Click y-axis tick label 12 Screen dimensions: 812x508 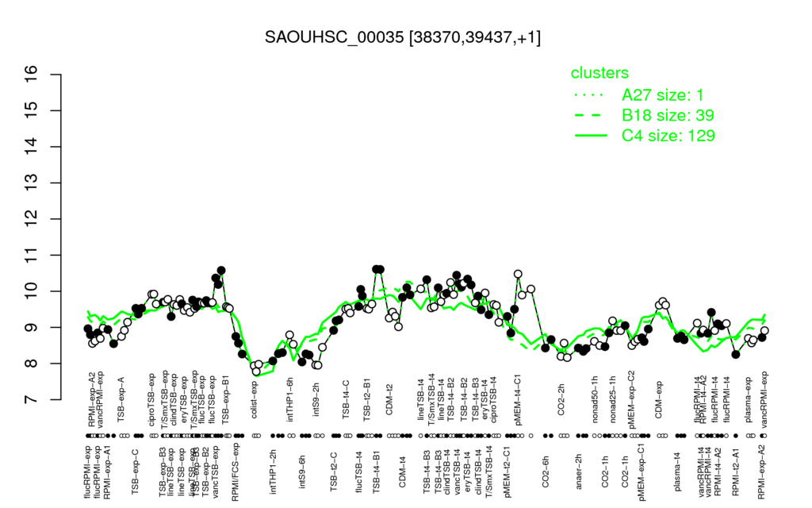[32, 219]
